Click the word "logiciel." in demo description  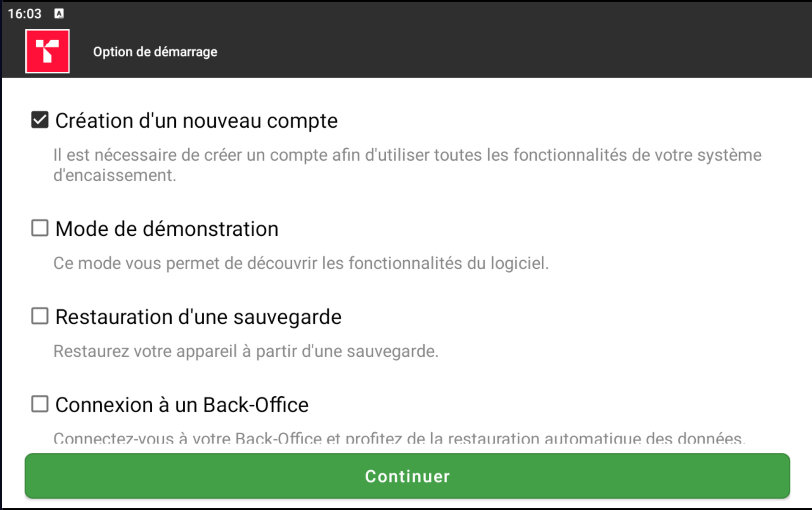[x=519, y=263]
